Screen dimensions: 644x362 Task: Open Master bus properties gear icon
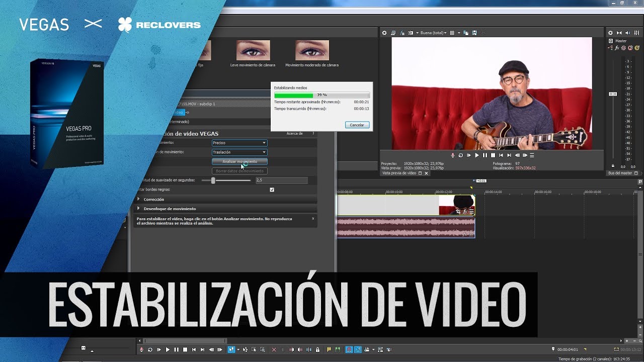(610, 33)
